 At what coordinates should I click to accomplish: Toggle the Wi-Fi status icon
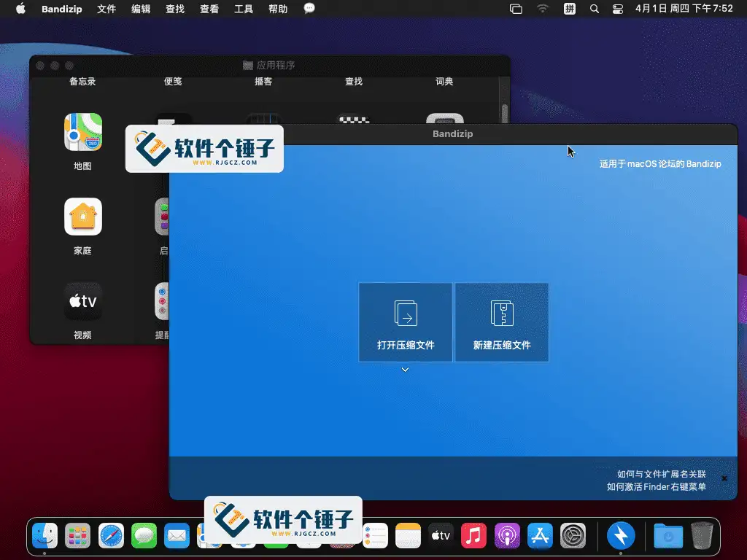544,9
